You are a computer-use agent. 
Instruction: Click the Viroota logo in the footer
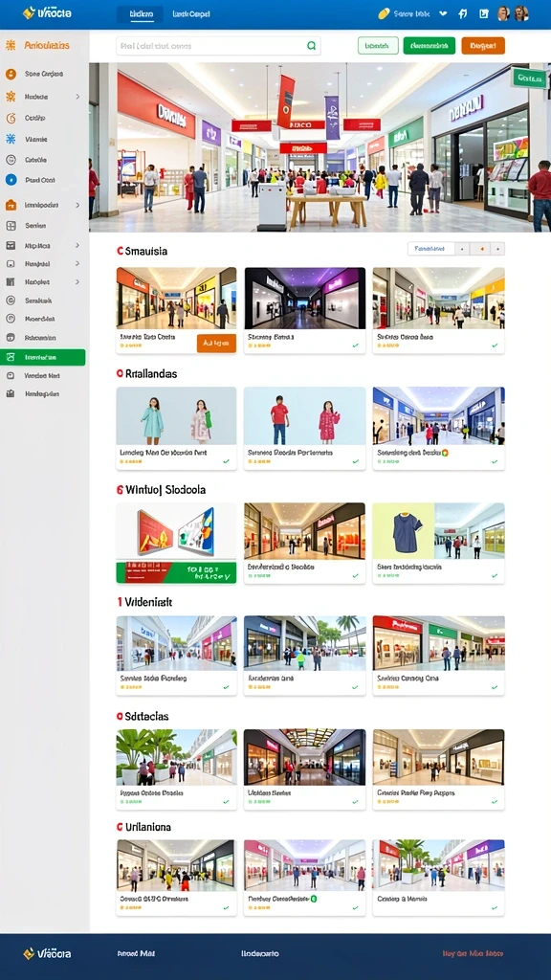tap(47, 954)
